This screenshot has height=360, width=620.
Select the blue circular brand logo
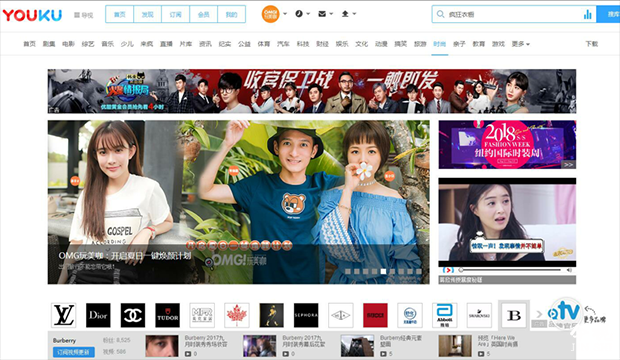[410, 315]
